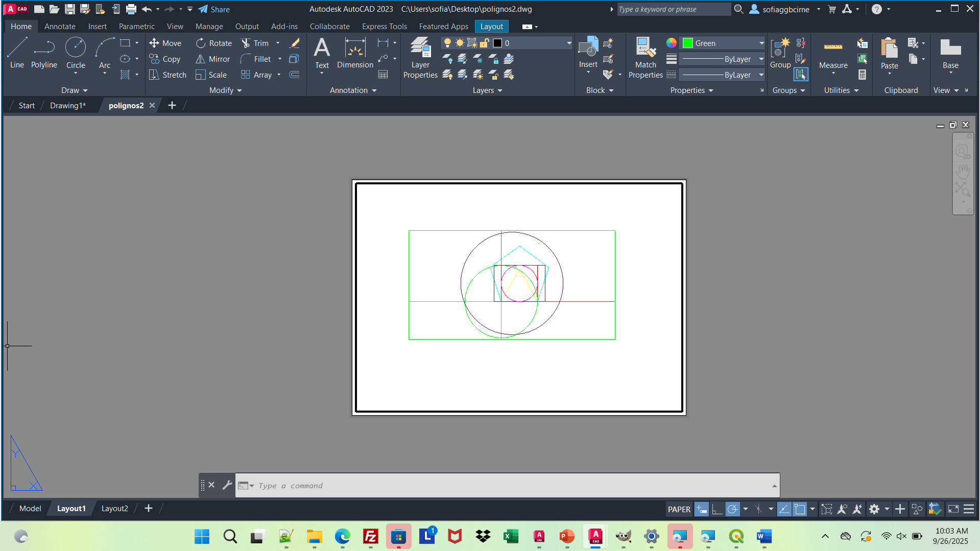Expand the Modify panel options

(225, 90)
